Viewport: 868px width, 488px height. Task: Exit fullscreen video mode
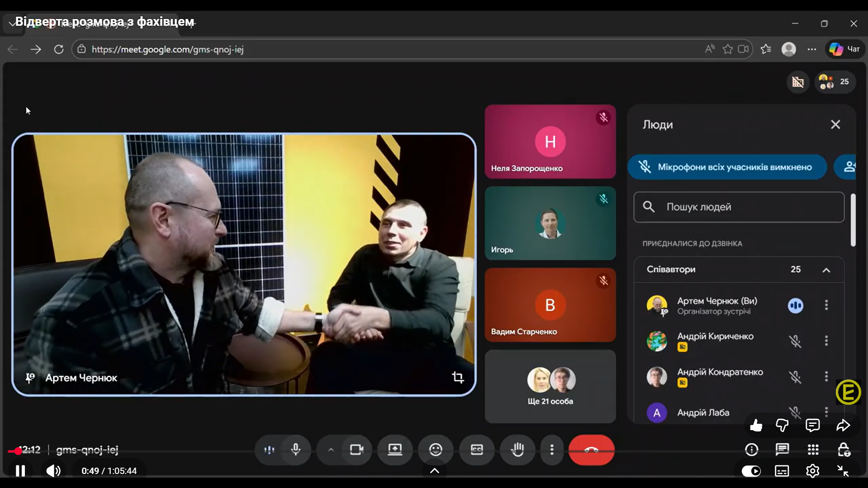(843, 471)
